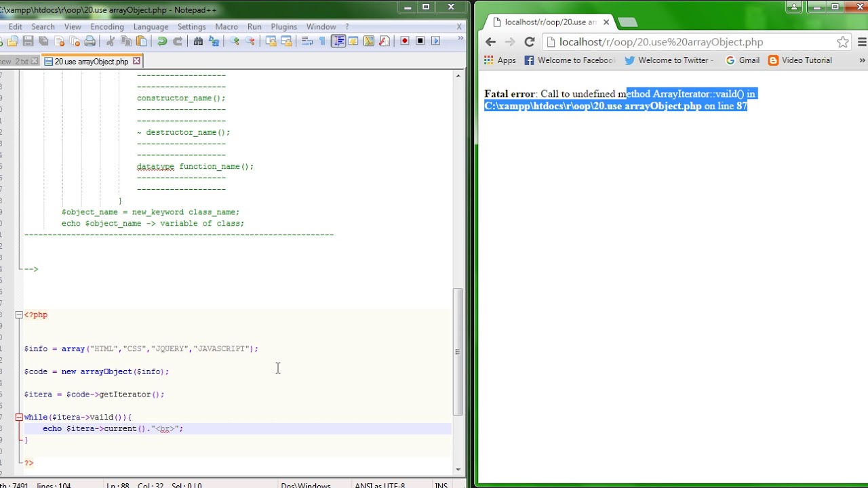Screen dimensions: 868x488
Task: Close current document using toolbar icon
Action: (x=59, y=41)
